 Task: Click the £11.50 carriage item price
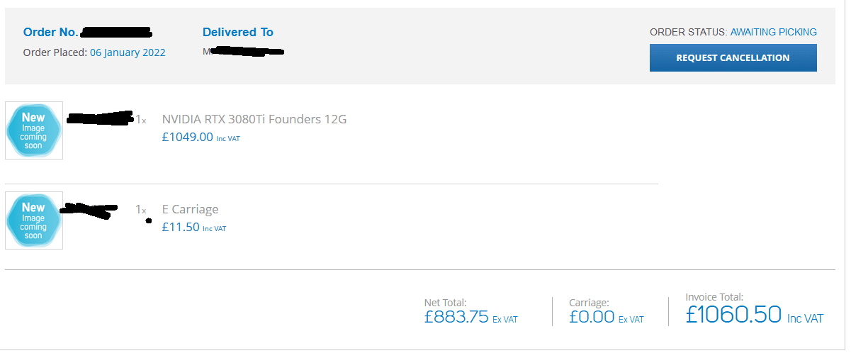[x=181, y=228]
